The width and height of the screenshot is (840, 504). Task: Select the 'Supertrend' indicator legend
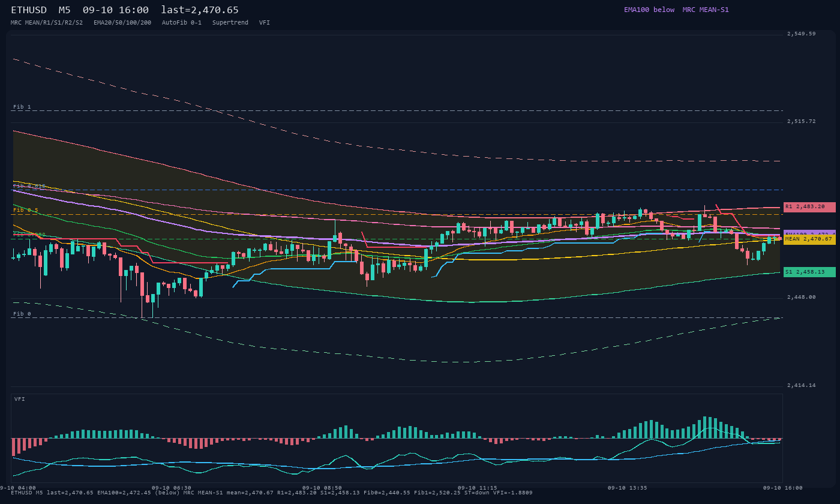coord(230,23)
